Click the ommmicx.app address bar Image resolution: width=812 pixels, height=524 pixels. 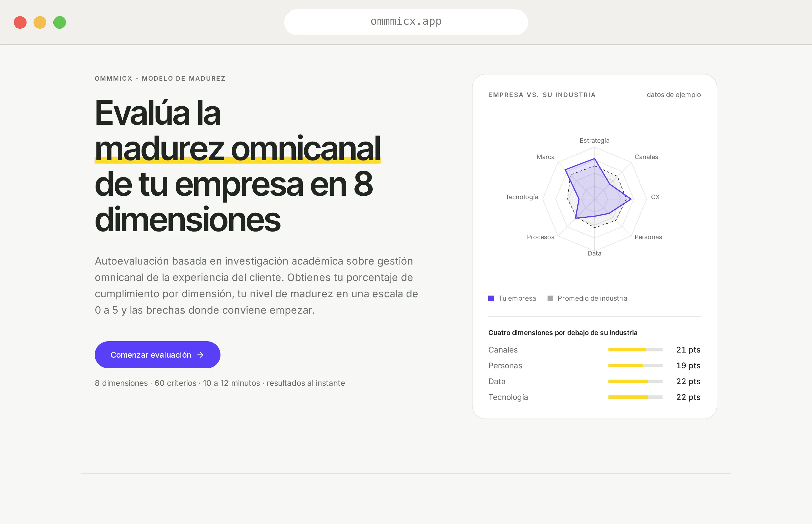tap(406, 22)
